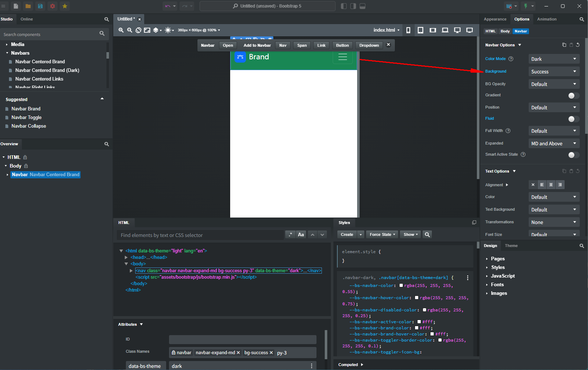Select the largest desktop monitor viewport

point(470,30)
